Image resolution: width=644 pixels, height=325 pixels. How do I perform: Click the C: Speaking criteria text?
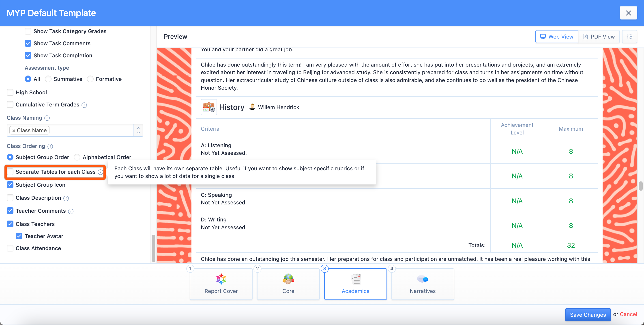pyautogui.click(x=216, y=195)
